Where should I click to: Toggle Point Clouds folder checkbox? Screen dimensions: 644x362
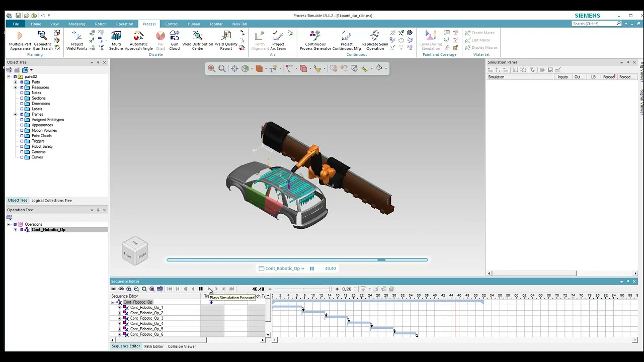[x=22, y=136]
